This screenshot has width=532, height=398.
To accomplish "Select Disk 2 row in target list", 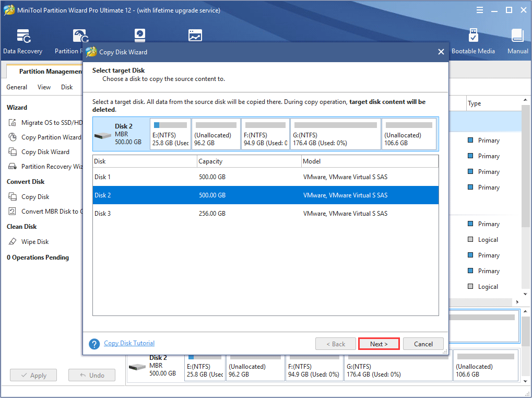I will (x=265, y=195).
